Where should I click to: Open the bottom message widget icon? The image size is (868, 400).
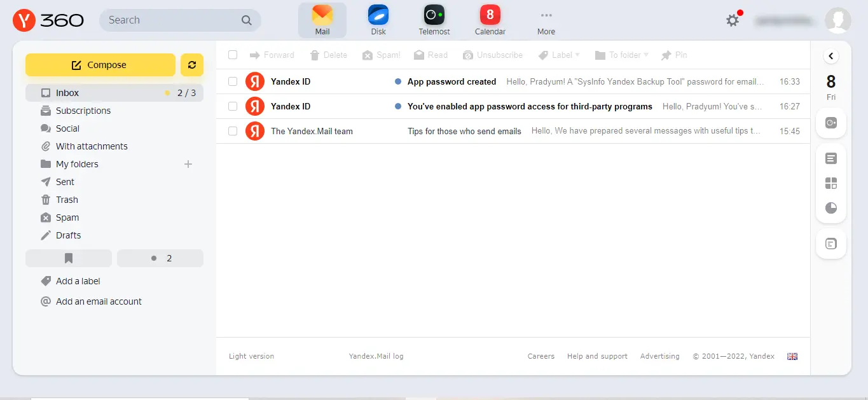point(831,244)
